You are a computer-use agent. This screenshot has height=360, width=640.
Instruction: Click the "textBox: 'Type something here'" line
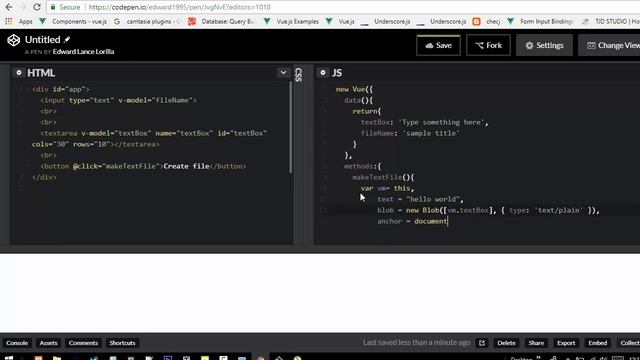(x=424, y=122)
